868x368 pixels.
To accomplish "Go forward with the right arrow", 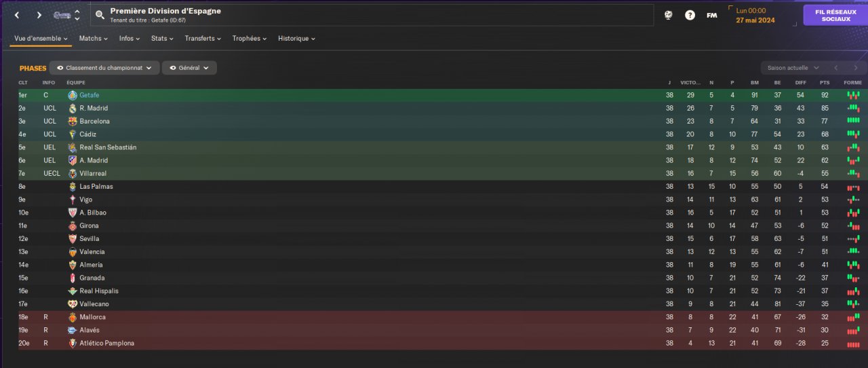I will pos(39,15).
